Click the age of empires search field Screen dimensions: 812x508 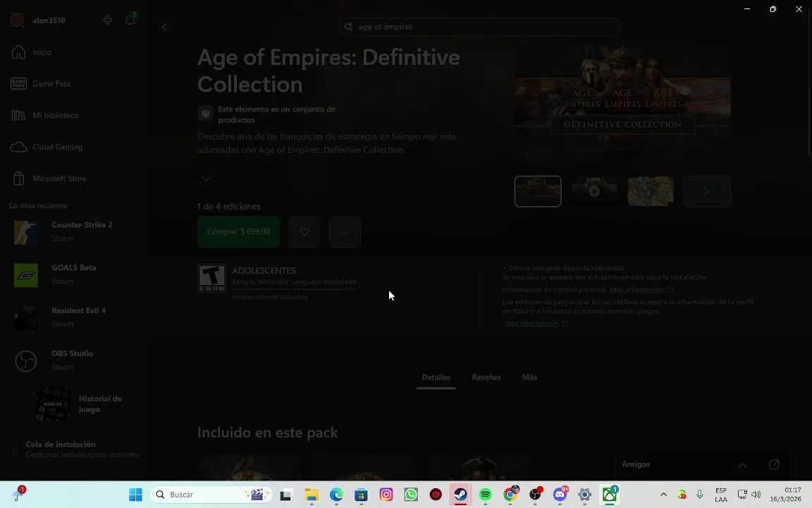pos(479,27)
